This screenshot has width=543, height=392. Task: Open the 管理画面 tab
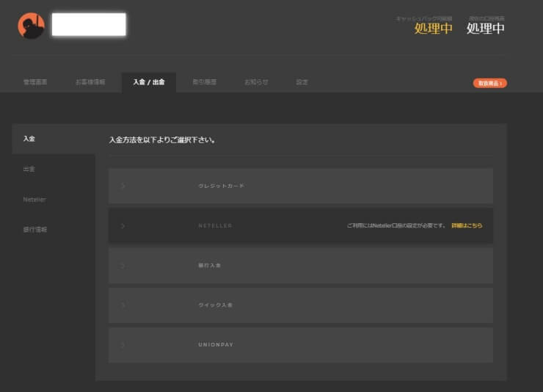35,82
